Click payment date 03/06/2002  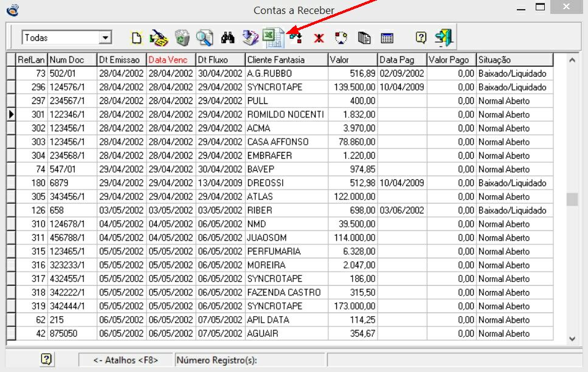(x=402, y=210)
